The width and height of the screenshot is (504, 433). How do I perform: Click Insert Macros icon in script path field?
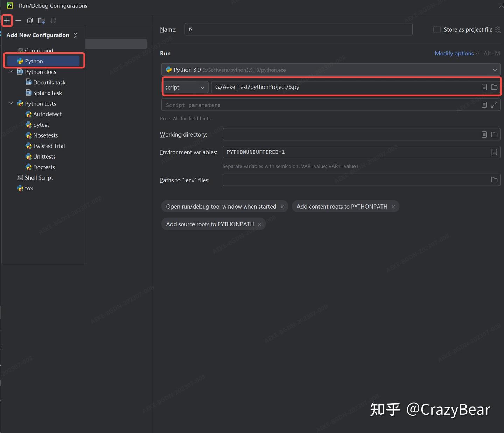(484, 87)
